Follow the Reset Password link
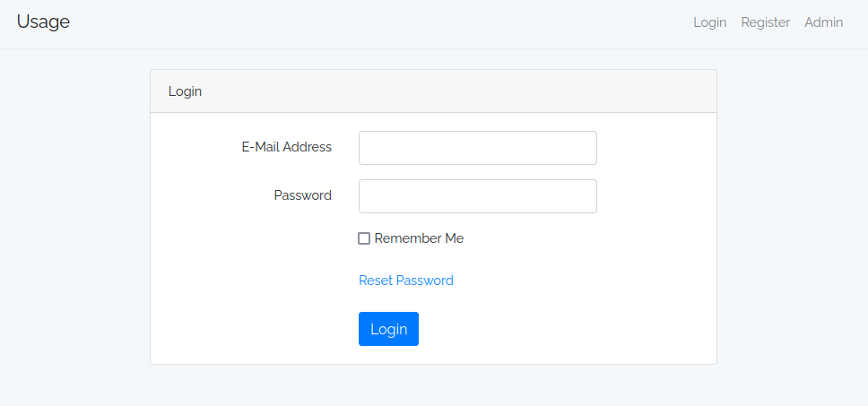 click(405, 281)
